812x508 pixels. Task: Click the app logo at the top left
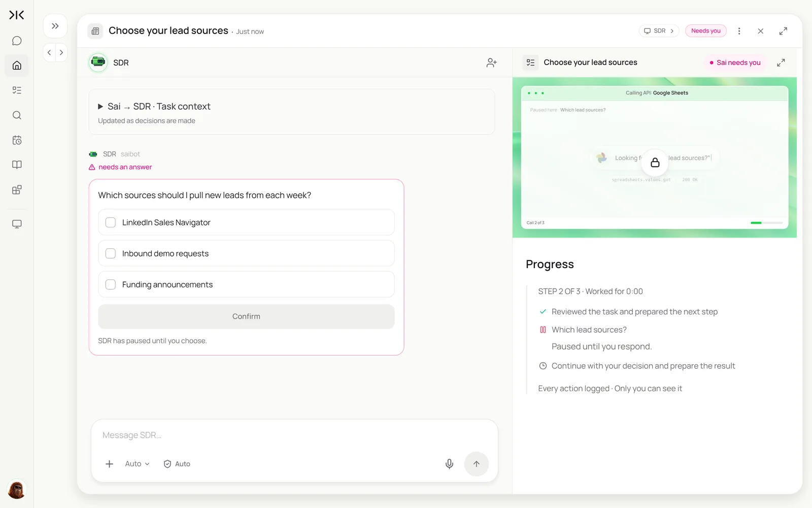pos(17,15)
